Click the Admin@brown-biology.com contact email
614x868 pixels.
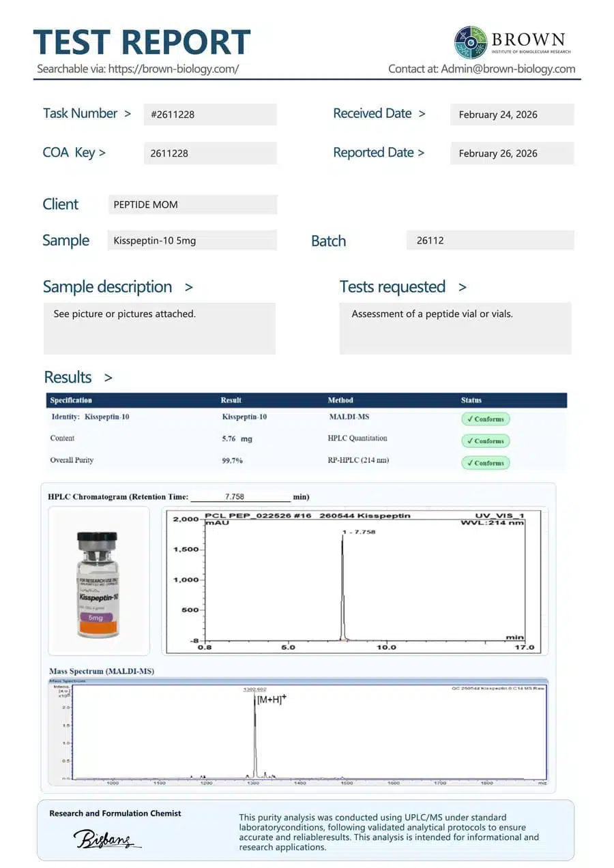[x=508, y=69]
